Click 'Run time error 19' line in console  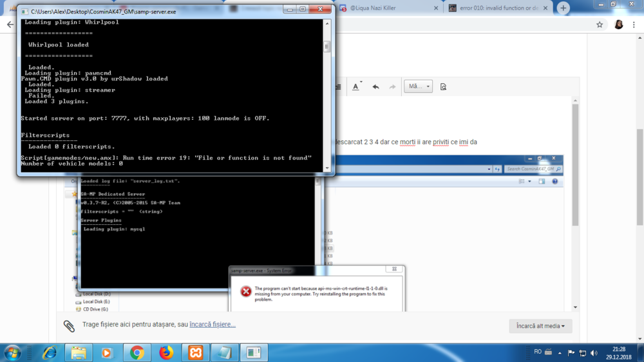[166, 158]
